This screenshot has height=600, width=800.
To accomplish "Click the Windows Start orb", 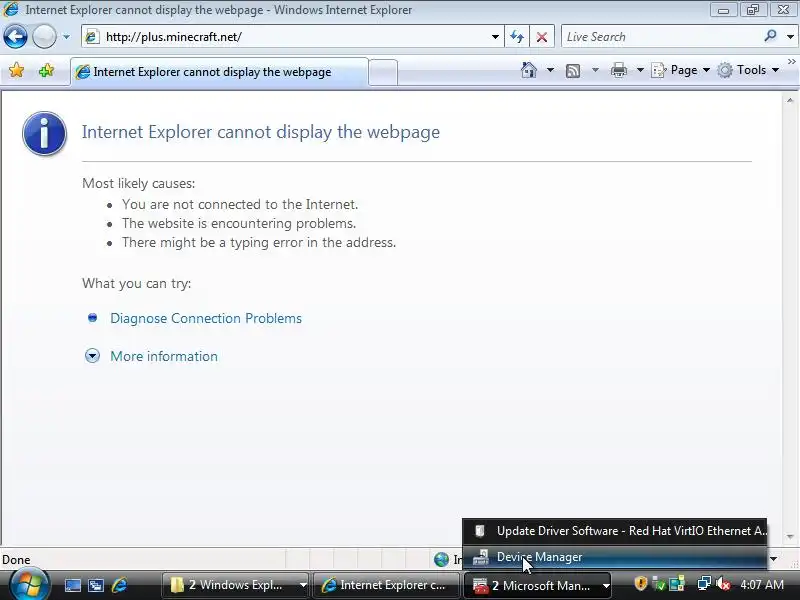I will coord(30,585).
